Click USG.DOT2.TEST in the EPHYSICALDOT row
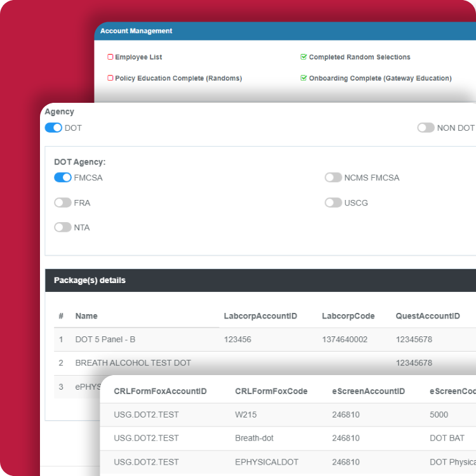 tap(146, 462)
